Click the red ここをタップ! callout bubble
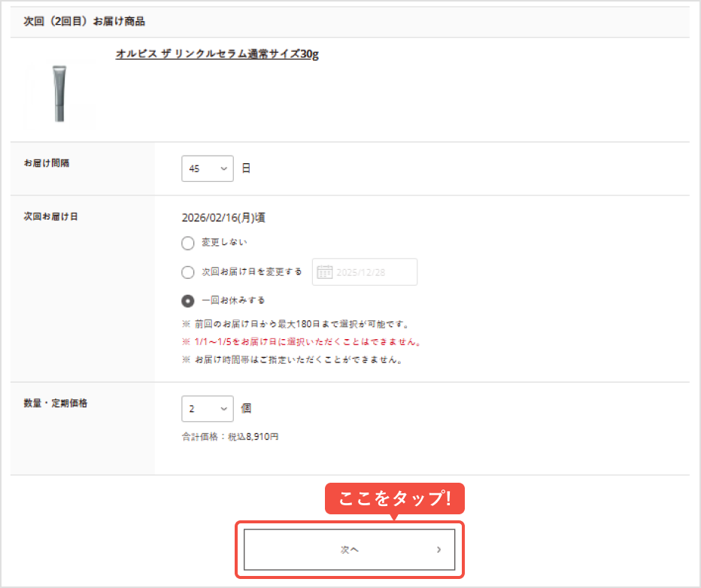Image resolution: width=701 pixels, height=588 pixels. pos(394,498)
